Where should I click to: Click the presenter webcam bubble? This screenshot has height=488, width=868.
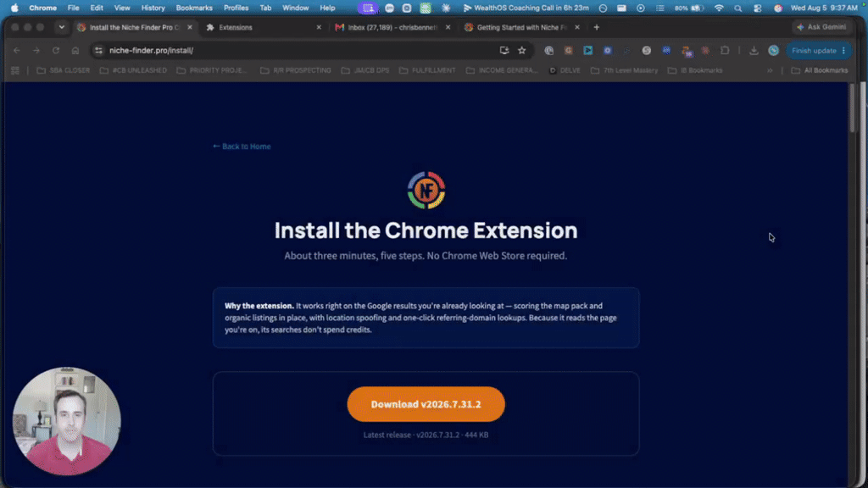66,421
